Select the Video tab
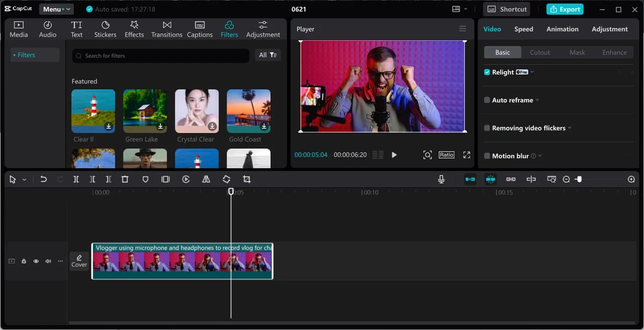This screenshot has width=644, height=330. pyautogui.click(x=492, y=29)
